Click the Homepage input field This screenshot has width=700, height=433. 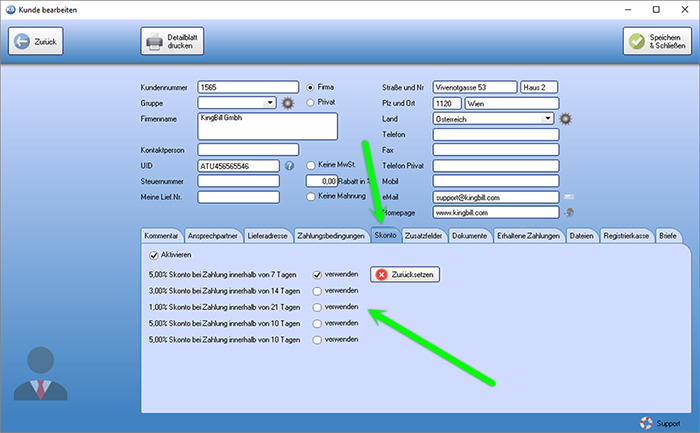pyautogui.click(x=496, y=212)
